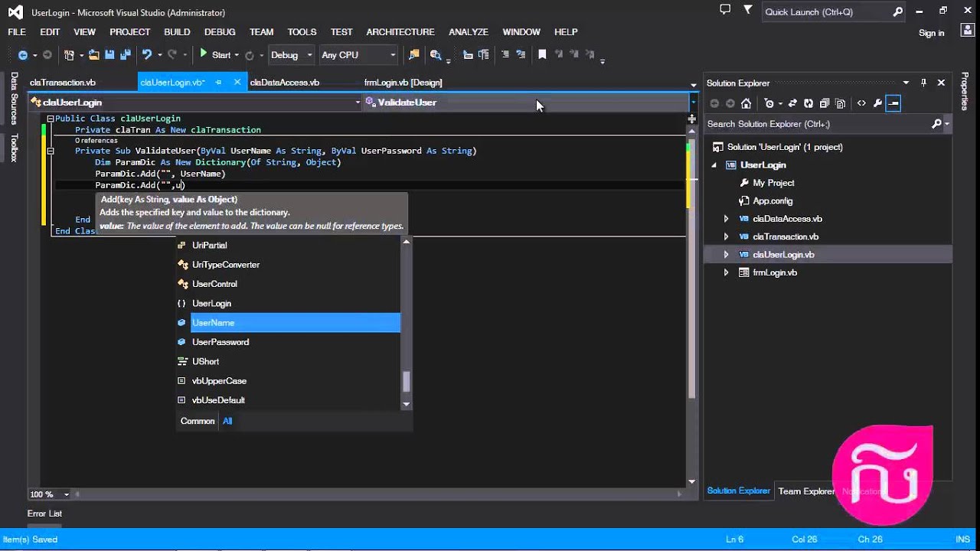Click the Undo arrow icon
980x551 pixels.
coord(146,55)
